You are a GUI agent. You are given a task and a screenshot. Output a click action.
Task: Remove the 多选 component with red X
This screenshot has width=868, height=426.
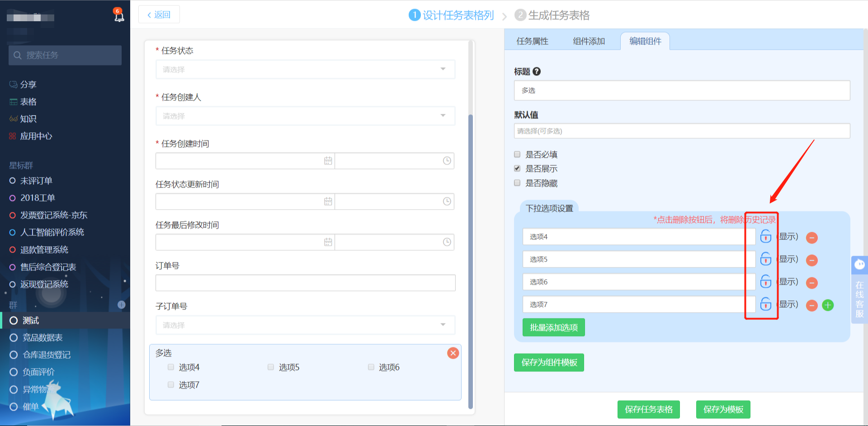click(x=453, y=353)
